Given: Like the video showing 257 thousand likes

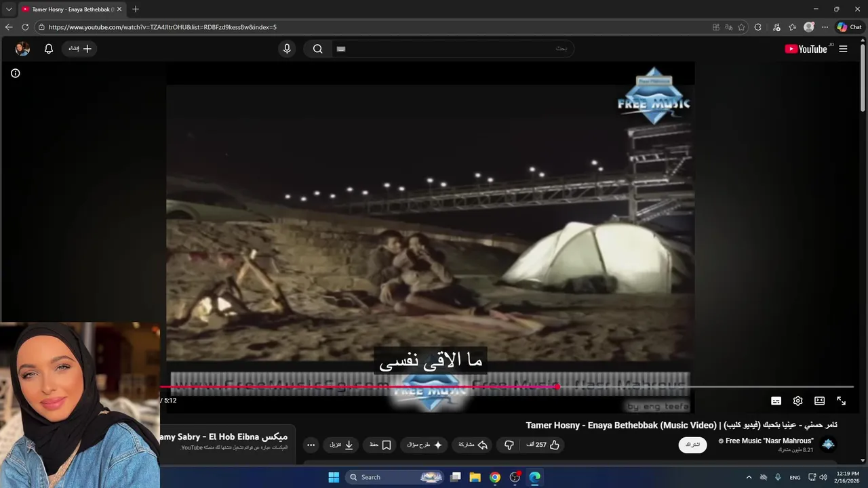Looking at the screenshot, I should (x=543, y=445).
